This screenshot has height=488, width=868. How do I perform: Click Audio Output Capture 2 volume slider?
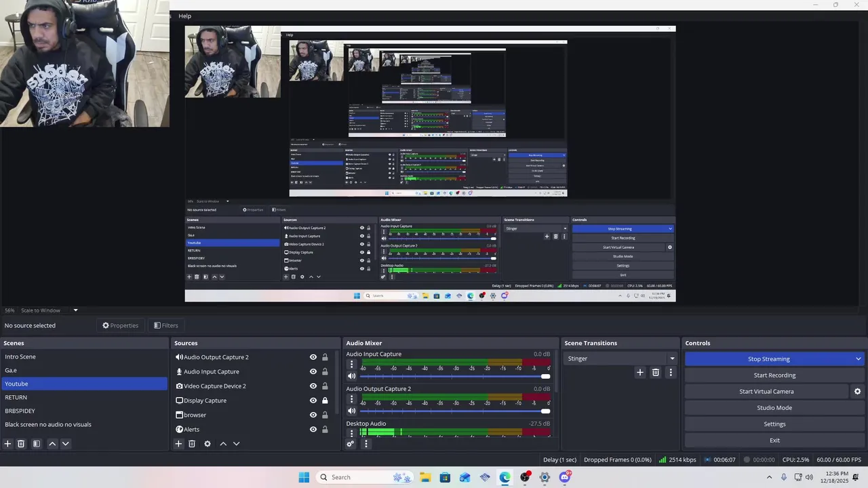pos(454,411)
